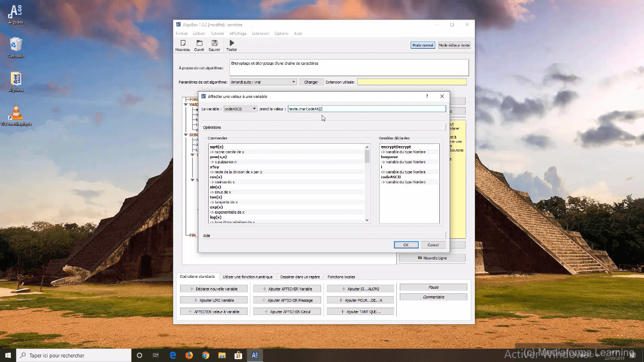
Task: Open VLC media player desktop icon
Action: [16, 112]
